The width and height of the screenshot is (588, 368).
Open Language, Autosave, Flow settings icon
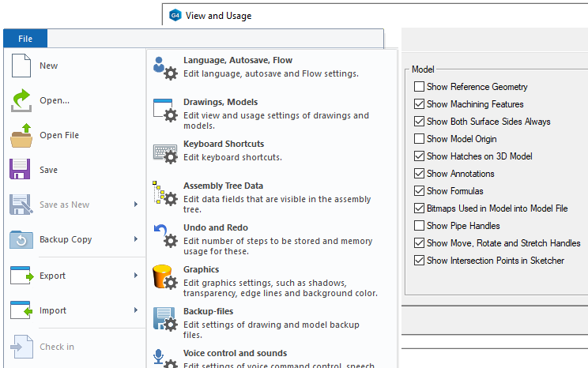tap(164, 68)
